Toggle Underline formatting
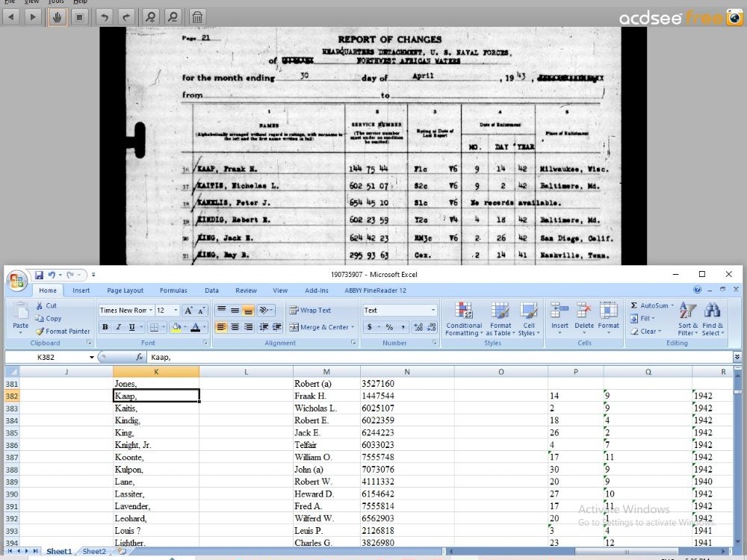 point(131,327)
